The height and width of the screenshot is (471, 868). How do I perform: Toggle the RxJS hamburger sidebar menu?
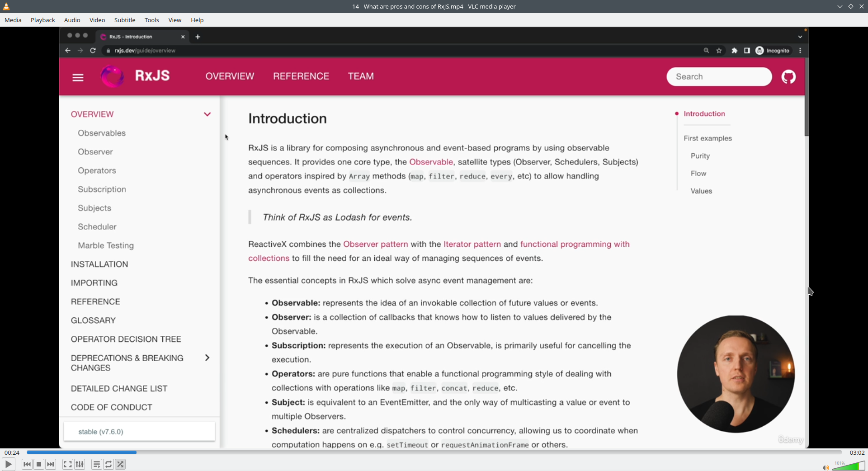click(x=78, y=78)
